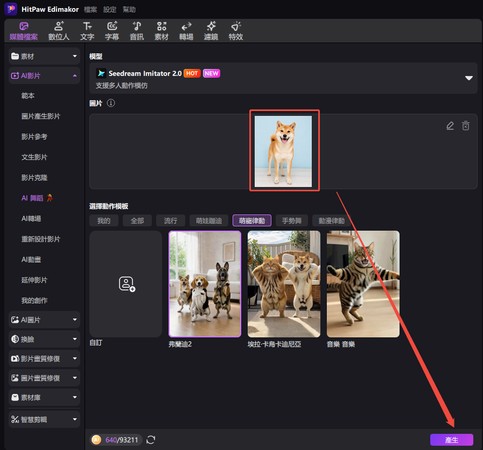Click the edit pencil icon for uploaded image

pyautogui.click(x=450, y=126)
